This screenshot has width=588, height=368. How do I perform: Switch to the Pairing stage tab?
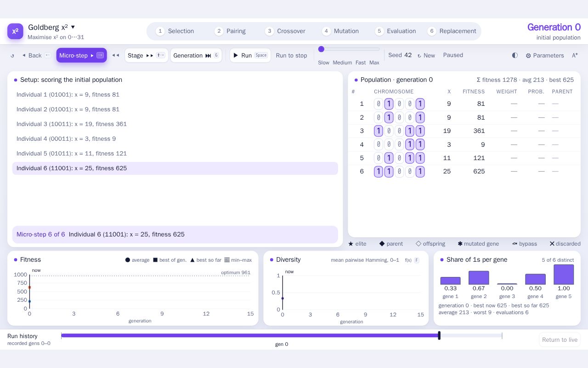click(230, 31)
